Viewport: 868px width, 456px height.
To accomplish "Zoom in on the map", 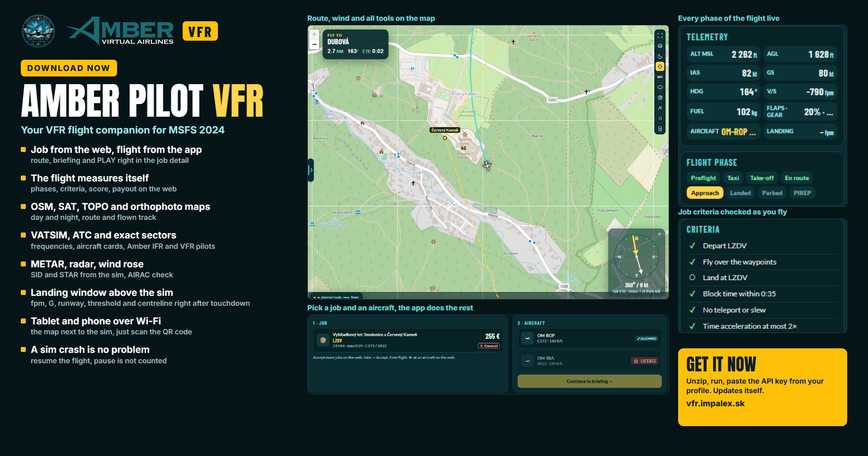I will (314, 34).
